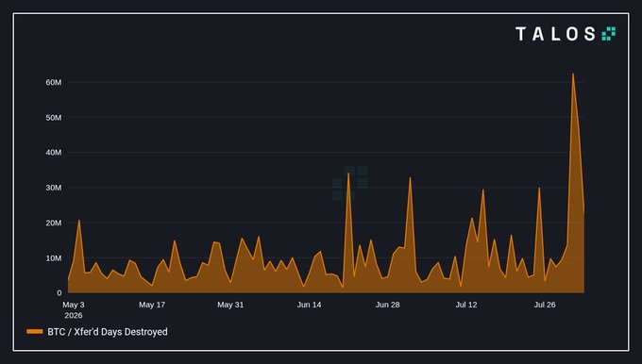The width and height of the screenshot is (642, 364).
Task: Click the green Talos pixel icon
Action: pos(608,34)
